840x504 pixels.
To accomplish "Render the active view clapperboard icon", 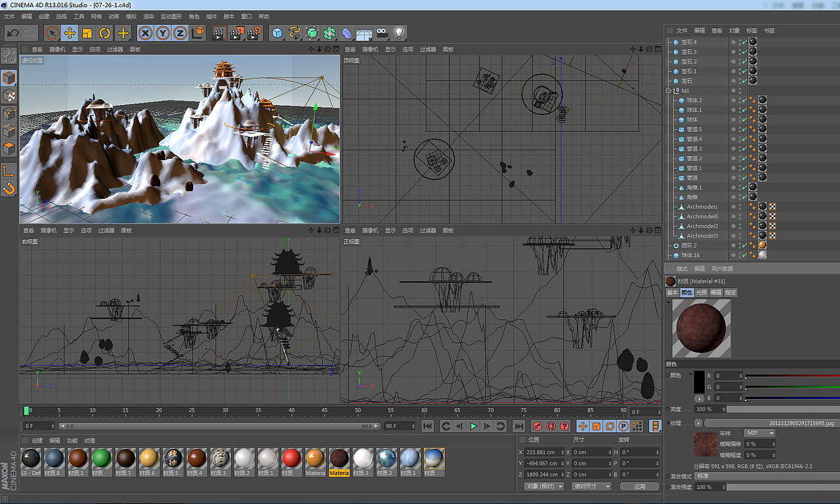I will coord(220,33).
